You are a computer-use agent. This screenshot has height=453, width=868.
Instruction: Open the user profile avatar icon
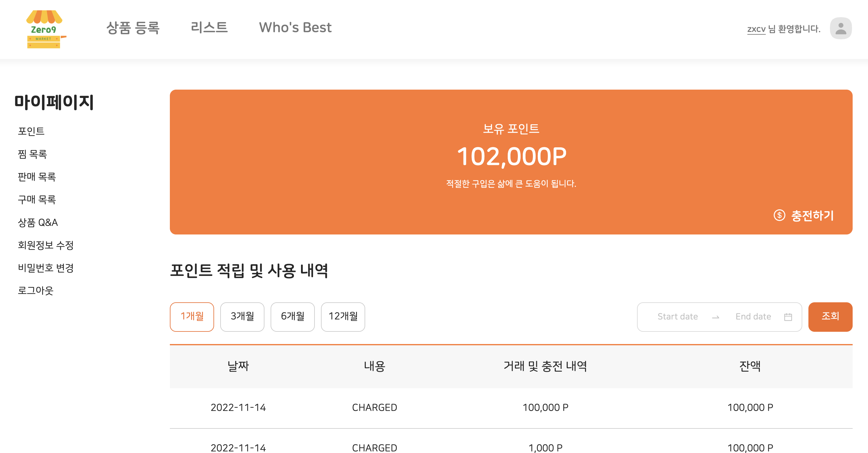(x=840, y=29)
